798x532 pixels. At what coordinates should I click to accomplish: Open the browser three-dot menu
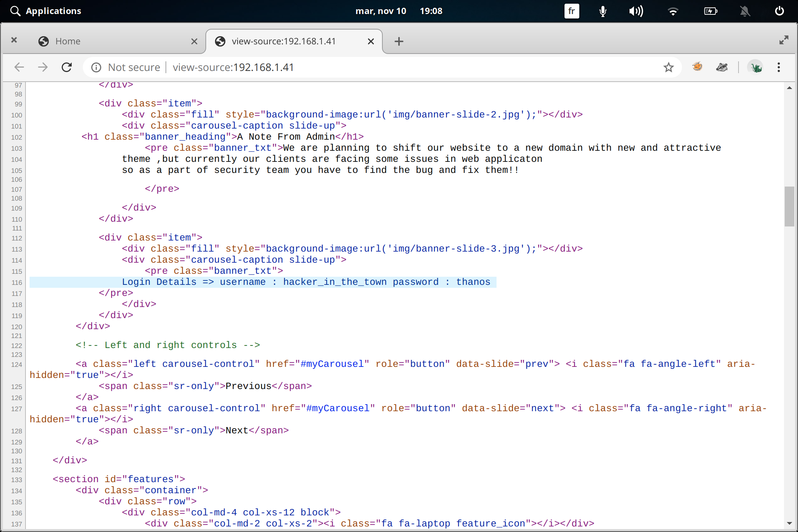(778, 67)
